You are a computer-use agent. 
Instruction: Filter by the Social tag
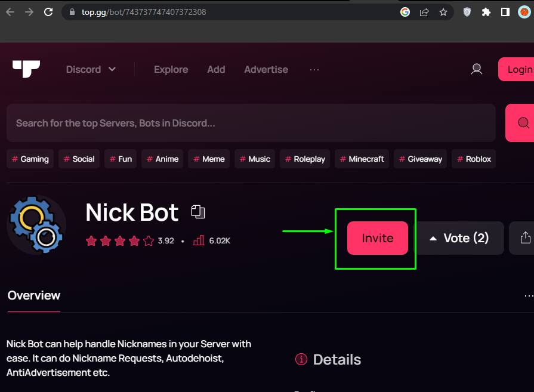point(79,159)
